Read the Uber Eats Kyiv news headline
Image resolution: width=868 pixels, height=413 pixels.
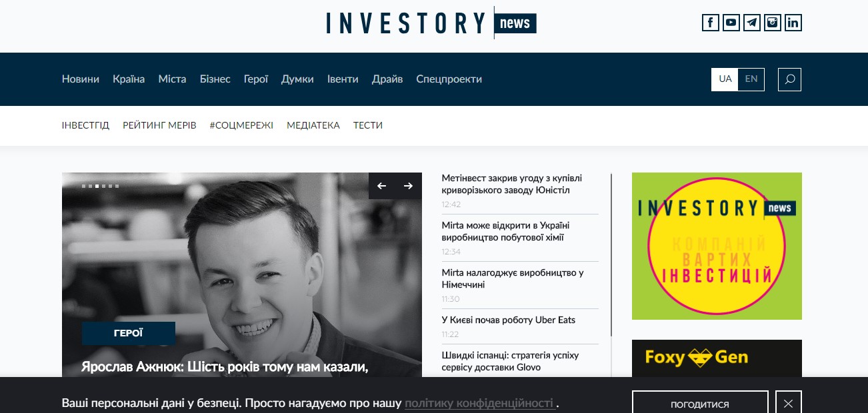(509, 320)
